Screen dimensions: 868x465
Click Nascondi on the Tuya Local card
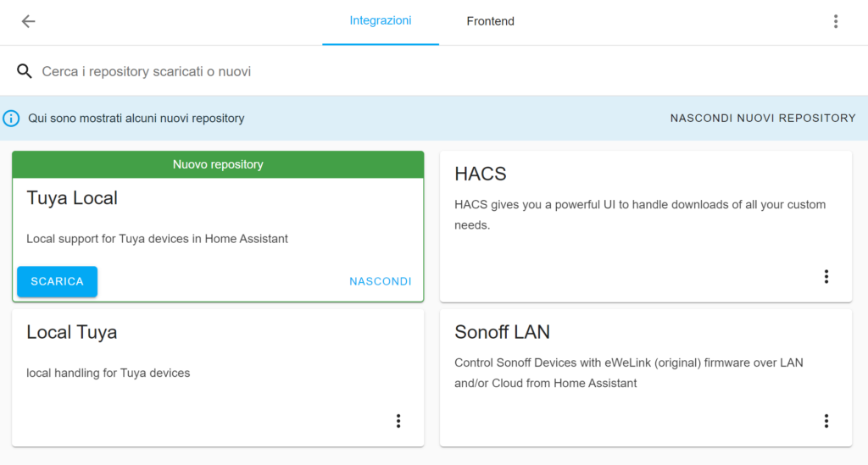click(x=381, y=281)
